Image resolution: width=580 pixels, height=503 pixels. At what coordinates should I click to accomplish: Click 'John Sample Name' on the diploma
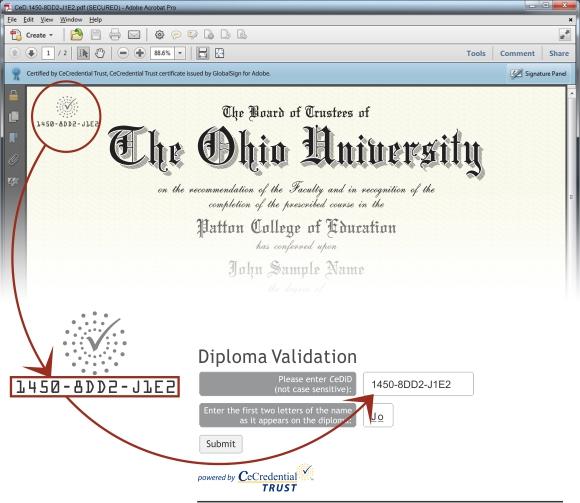click(x=296, y=269)
